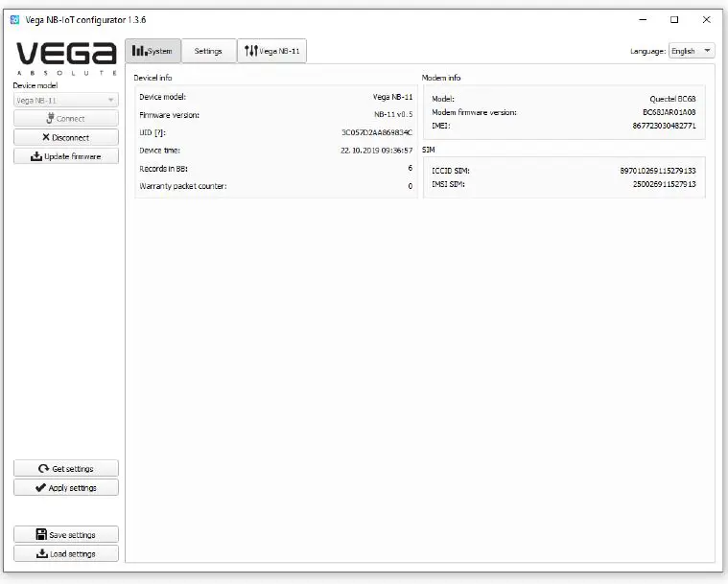Click Load settings button
This screenshot has height=584, width=728.
(x=65, y=554)
